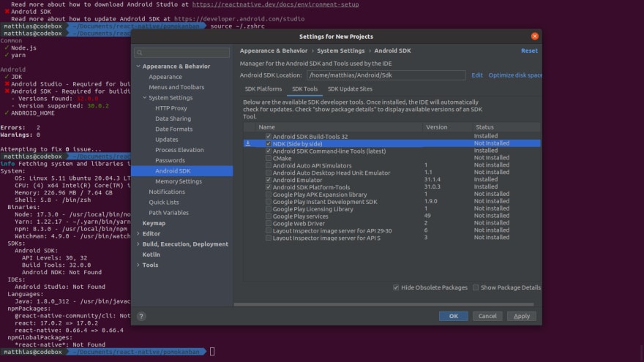Viewport: 644px width, 362px height.
Task: Click System Settings in the breadcrumb
Action: [x=340, y=50]
